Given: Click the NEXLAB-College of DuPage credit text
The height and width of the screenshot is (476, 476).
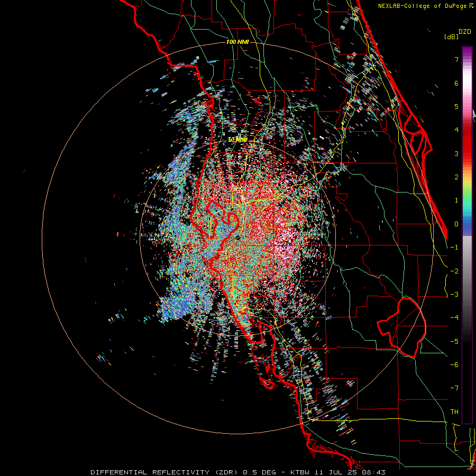Looking at the screenshot, I should pos(423,6).
